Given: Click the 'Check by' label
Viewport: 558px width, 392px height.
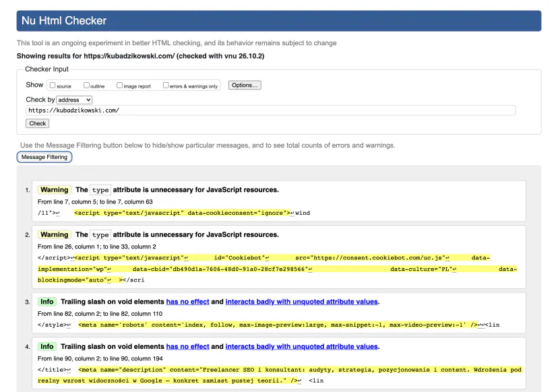Looking at the screenshot, I should pyautogui.click(x=40, y=100).
